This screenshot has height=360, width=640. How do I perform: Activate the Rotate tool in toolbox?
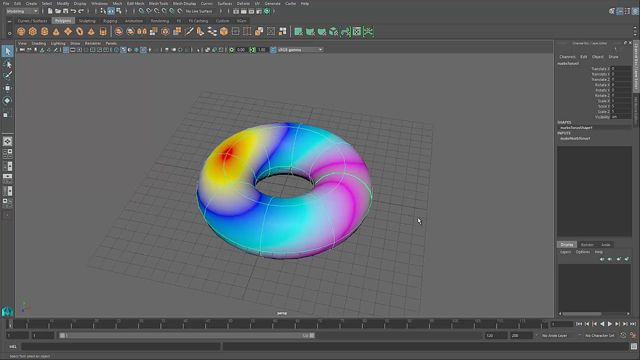coord(7,101)
